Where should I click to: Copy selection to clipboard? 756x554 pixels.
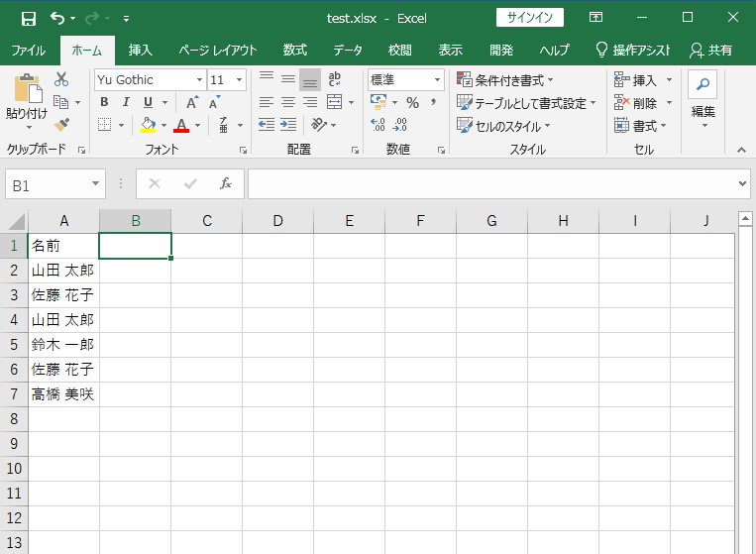pyautogui.click(x=60, y=102)
